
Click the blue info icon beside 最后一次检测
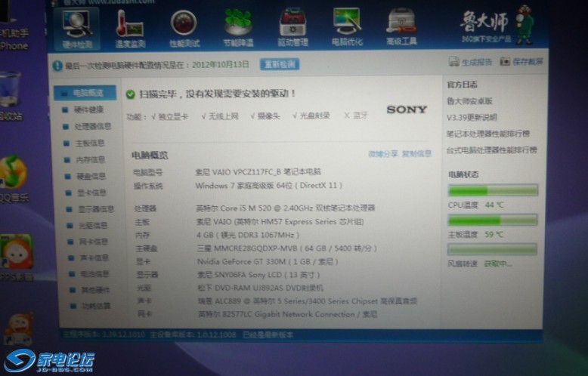click(x=57, y=66)
